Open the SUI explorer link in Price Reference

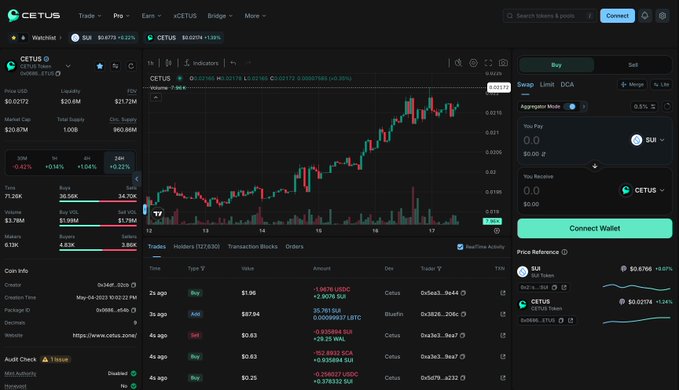(564, 287)
